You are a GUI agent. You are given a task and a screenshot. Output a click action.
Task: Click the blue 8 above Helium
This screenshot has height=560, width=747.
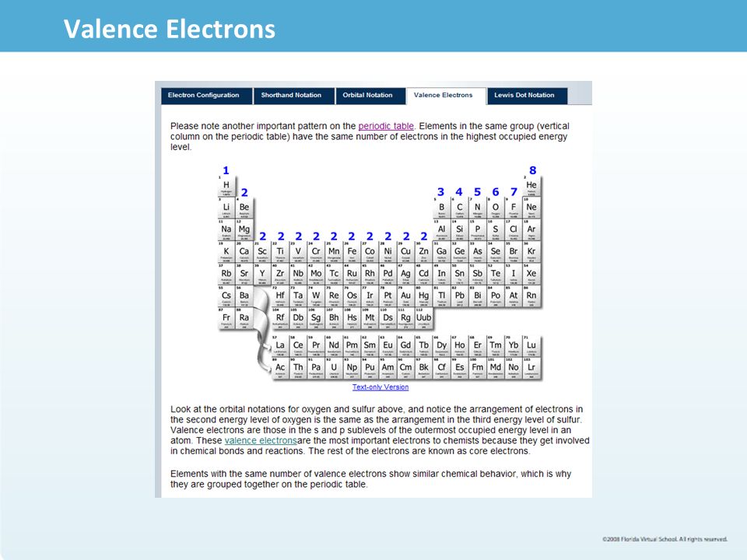coord(532,170)
